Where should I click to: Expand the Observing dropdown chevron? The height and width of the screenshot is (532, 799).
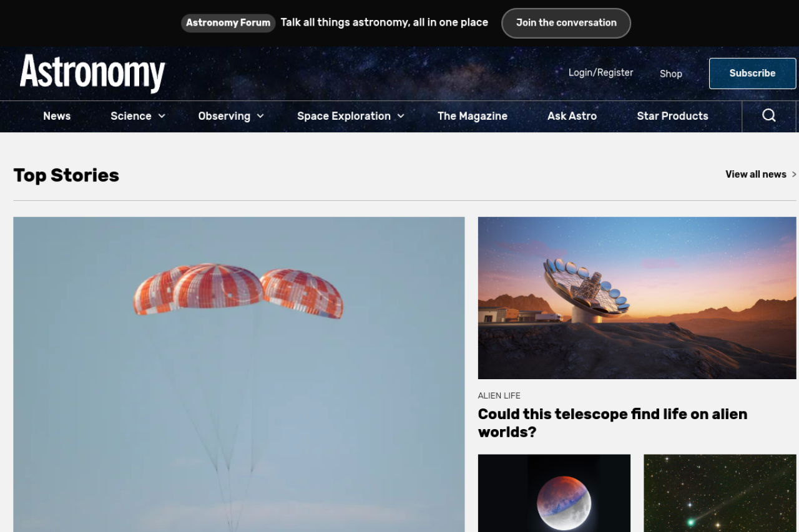[260, 116]
